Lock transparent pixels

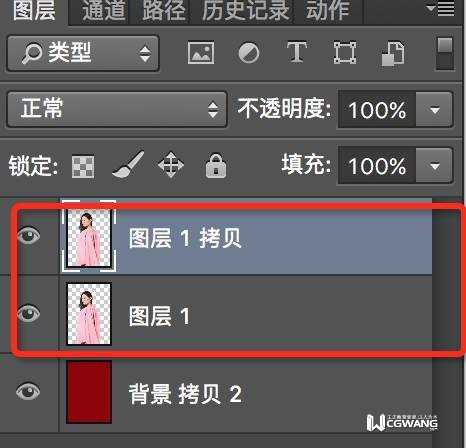(83, 166)
